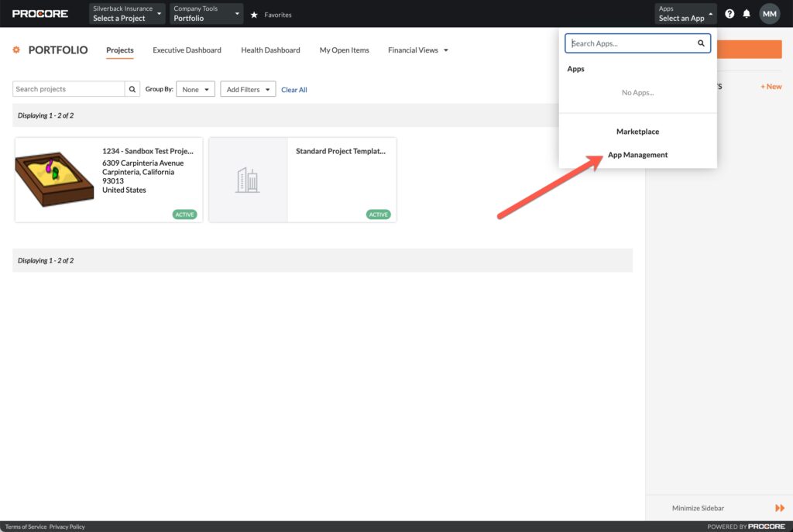The image size is (793, 532).
Task: Open notifications bell icon
Action: (x=747, y=14)
